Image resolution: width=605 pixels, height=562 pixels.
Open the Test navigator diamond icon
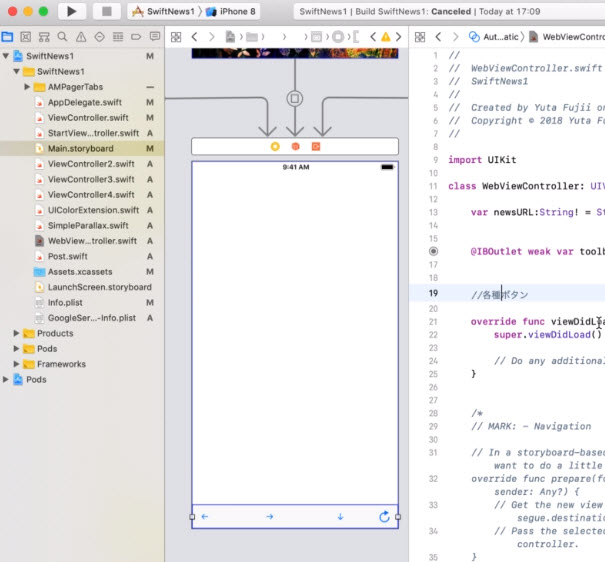(x=100, y=37)
